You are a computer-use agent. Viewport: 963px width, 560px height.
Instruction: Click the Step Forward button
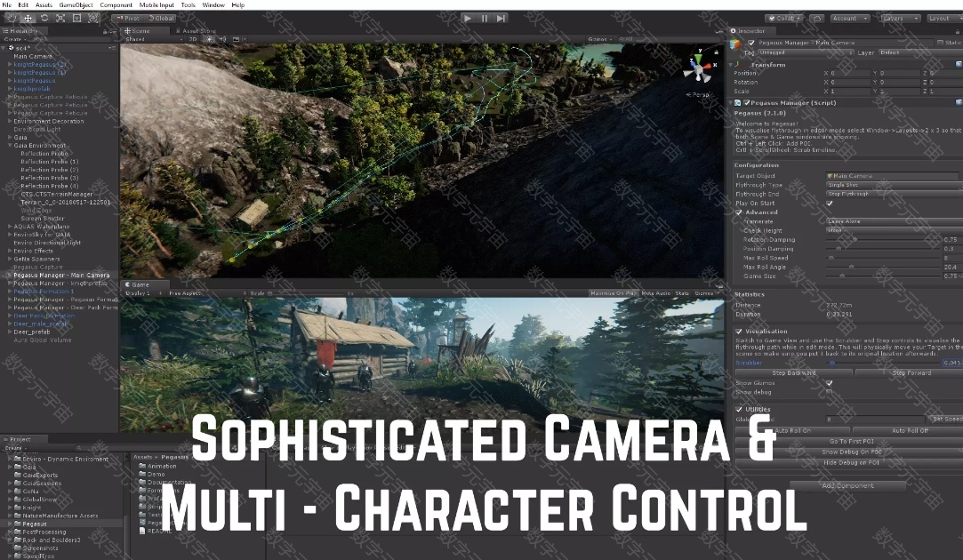tap(911, 373)
